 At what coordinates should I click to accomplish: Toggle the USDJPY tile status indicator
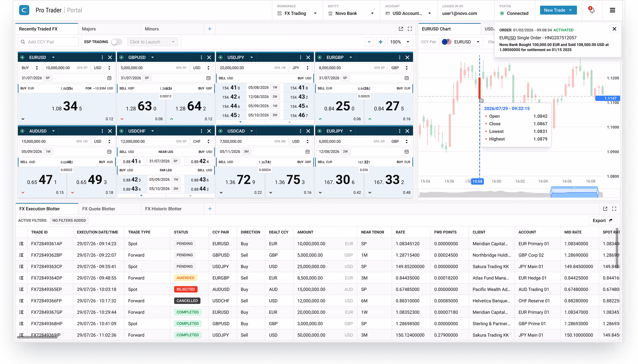coord(221,57)
